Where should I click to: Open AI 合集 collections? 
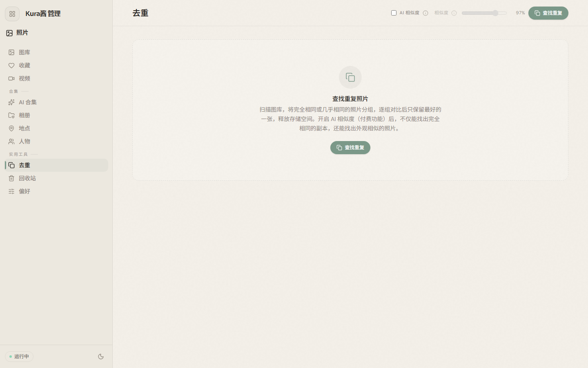(x=56, y=102)
